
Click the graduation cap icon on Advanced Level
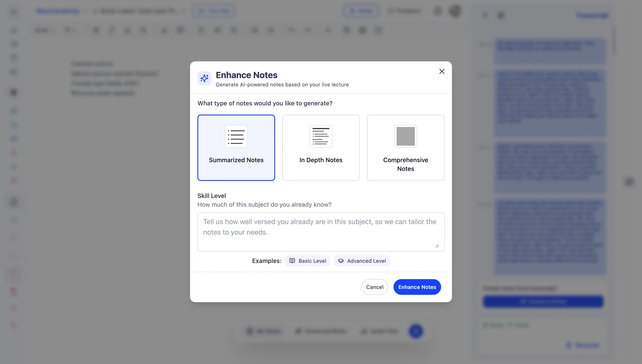coord(341,261)
